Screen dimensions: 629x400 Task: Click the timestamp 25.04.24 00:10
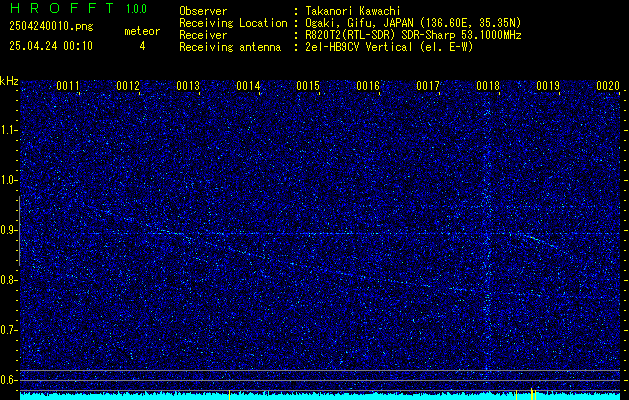(51, 46)
